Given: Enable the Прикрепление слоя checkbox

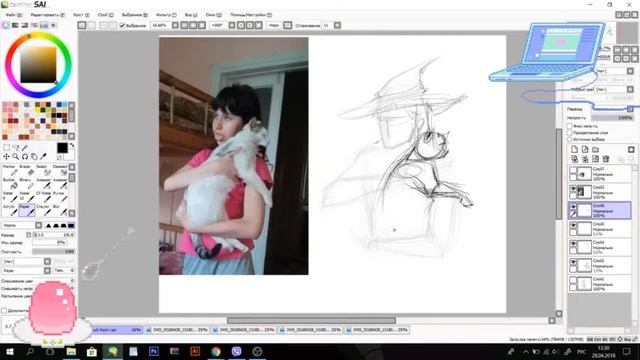Looking at the screenshot, I should [569, 133].
